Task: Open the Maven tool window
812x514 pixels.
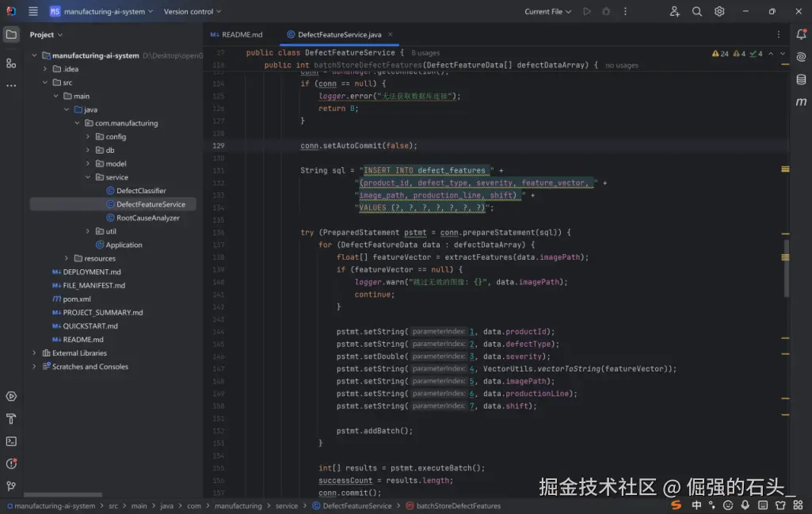Action: [x=801, y=102]
